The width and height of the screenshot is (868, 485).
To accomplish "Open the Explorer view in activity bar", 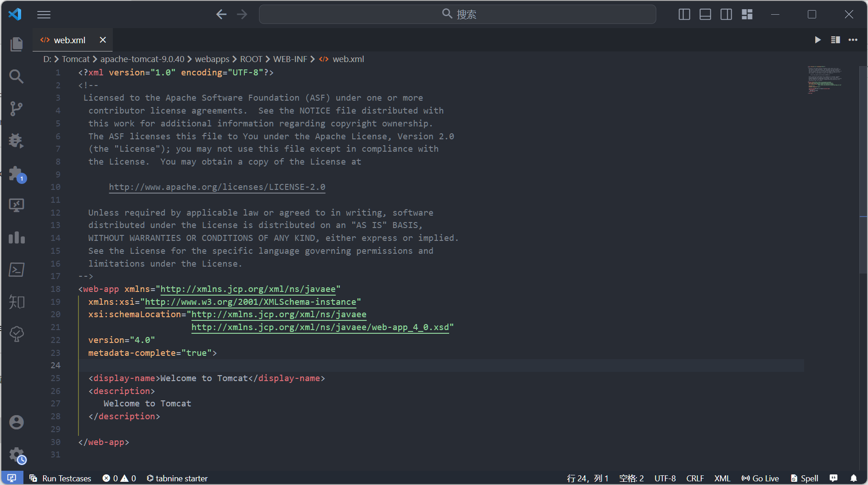I will [17, 44].
